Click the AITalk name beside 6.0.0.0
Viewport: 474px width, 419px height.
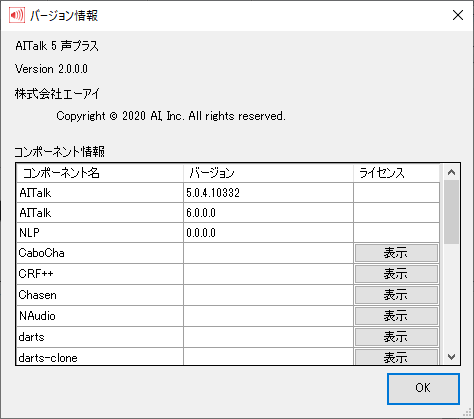[x=100, y=213]
